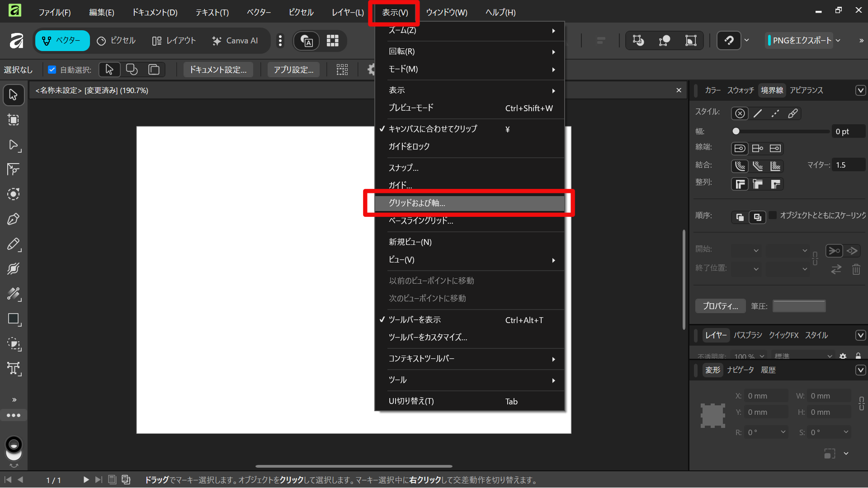Open the rotation R angle dropdown
The height and width of the screenshot is (488, 868).
(x=783, y=432)
